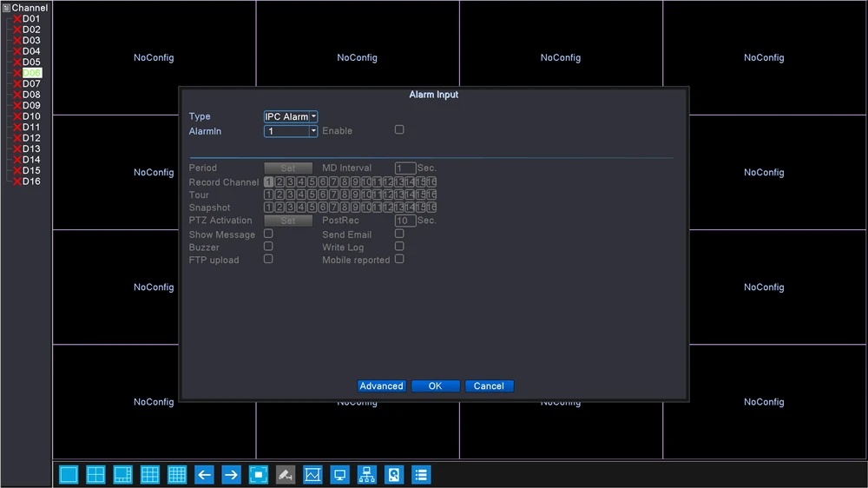Screen dimensions: 868x488
Task: Click red X status icon beside D16
Action: [17, 181]
